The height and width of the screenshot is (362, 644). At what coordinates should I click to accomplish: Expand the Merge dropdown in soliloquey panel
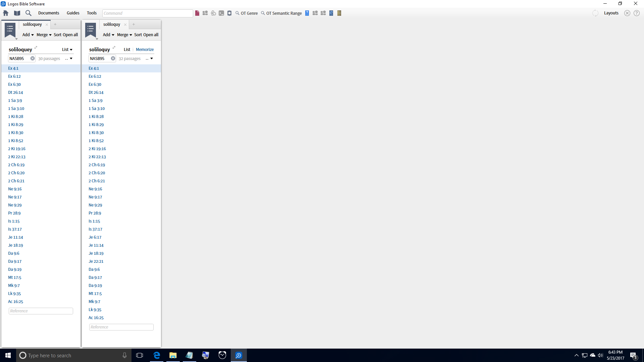(44, 35)
